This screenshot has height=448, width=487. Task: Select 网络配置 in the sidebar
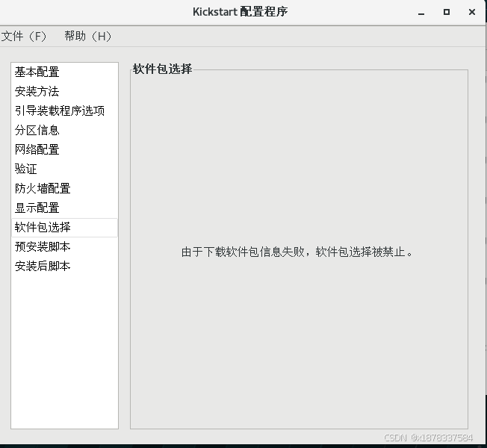tap(64, 149)
